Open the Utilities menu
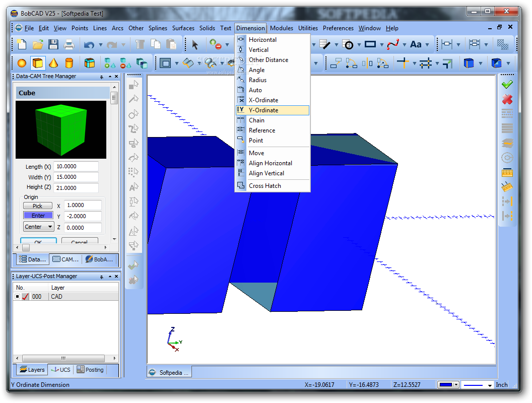 click(308, 28)
